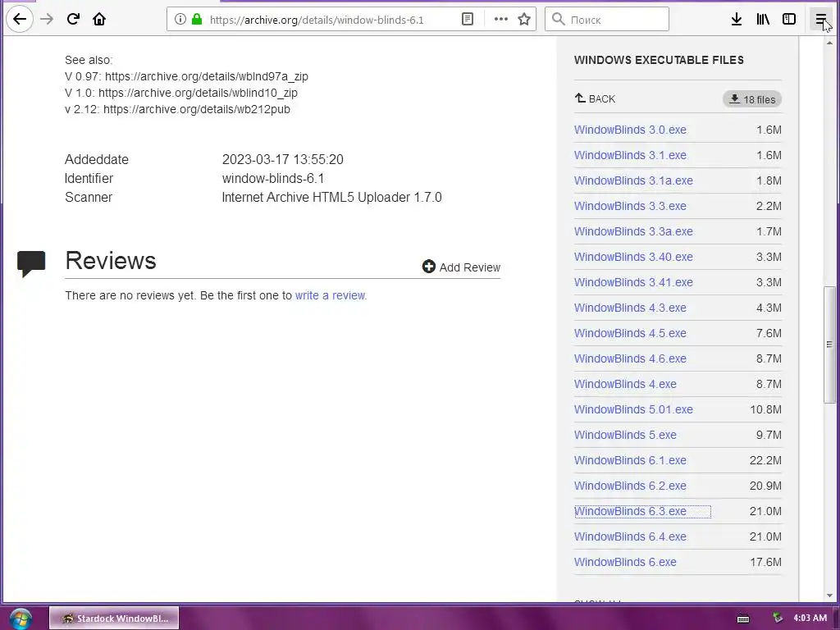This screenshot has height=630, width=840.
Task: Download WindowBlinds 4.5.exe
Action: [630, 333]
